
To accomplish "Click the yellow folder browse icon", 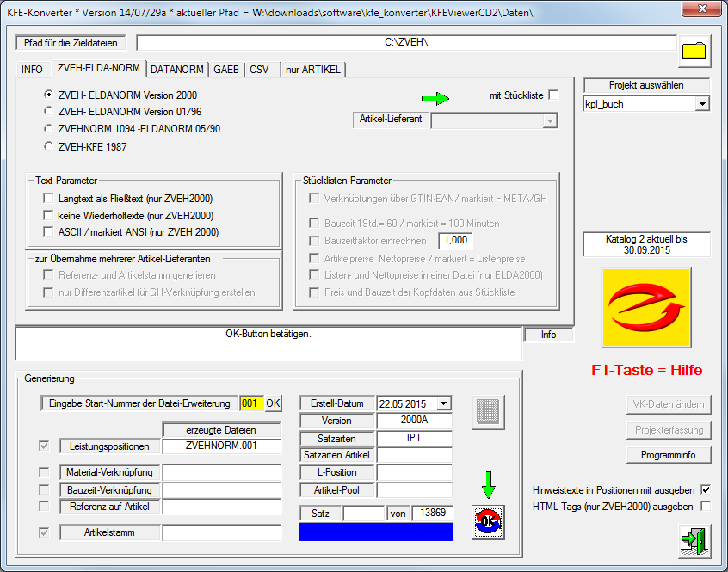I will (x=694, y=50).
